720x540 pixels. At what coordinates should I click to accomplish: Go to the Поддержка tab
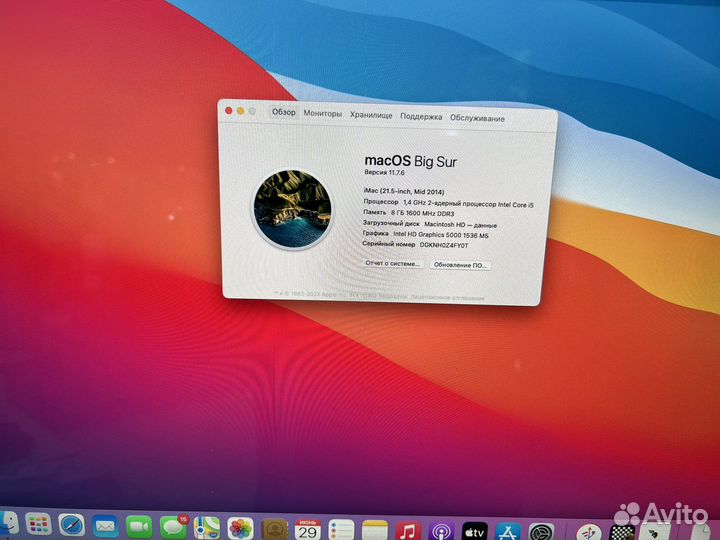421,117
